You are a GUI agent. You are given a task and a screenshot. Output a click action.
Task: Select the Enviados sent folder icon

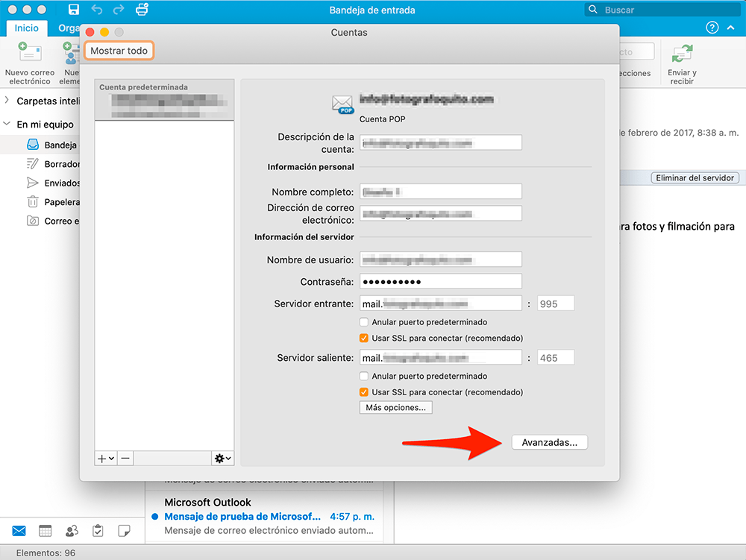[x=33, y=183]
